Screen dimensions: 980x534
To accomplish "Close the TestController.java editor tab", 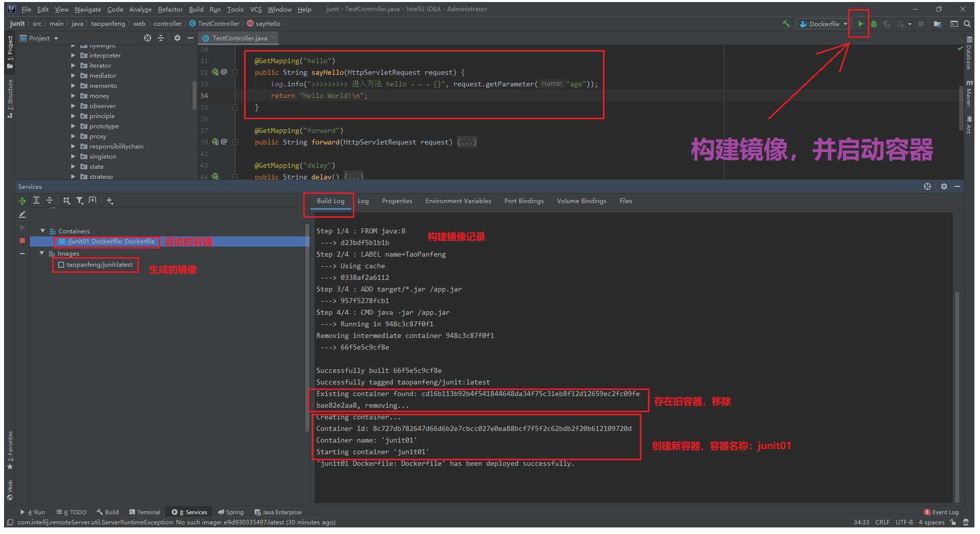I will (273, 38).
